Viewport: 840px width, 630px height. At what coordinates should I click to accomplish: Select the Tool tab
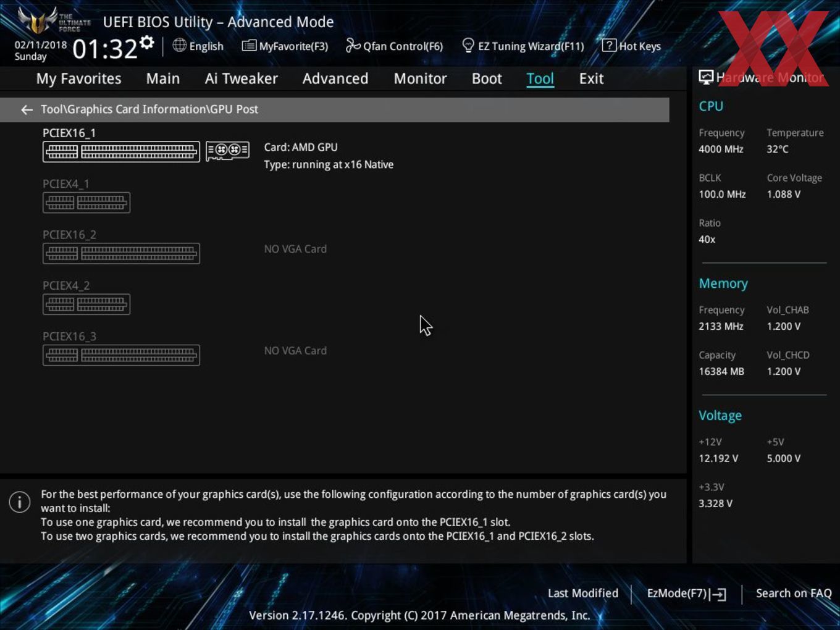(x=540, y=78)
